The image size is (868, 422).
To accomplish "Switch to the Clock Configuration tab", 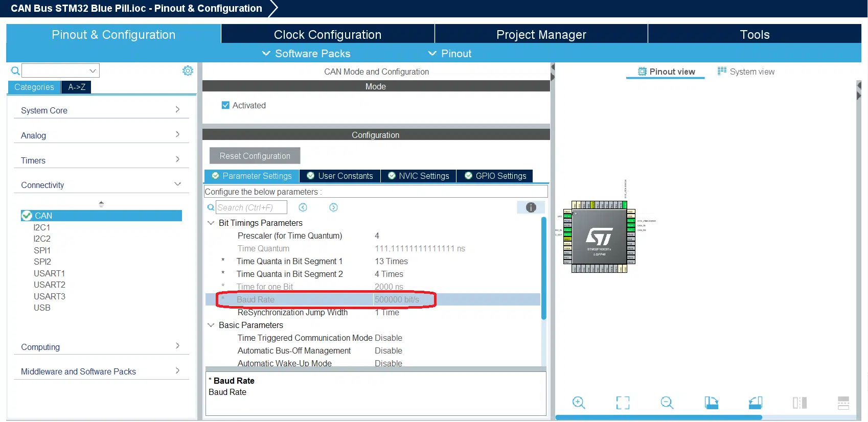I will 328,34.
